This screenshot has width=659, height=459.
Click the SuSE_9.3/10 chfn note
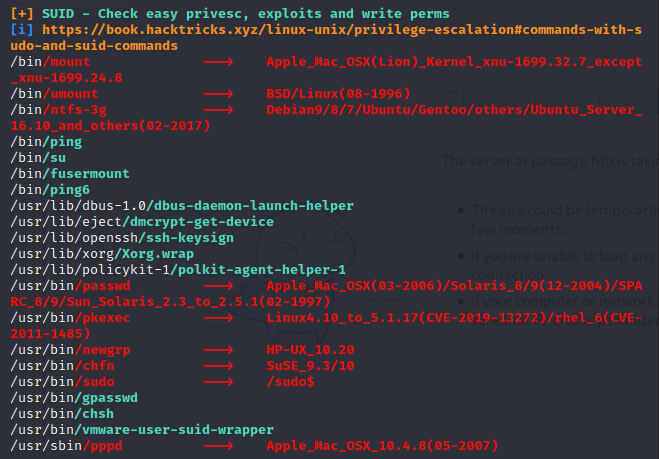tap(310, 366)
